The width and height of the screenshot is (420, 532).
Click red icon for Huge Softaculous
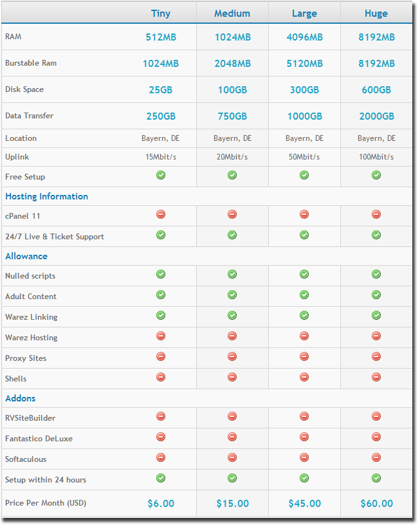click(x=376, y=458)
